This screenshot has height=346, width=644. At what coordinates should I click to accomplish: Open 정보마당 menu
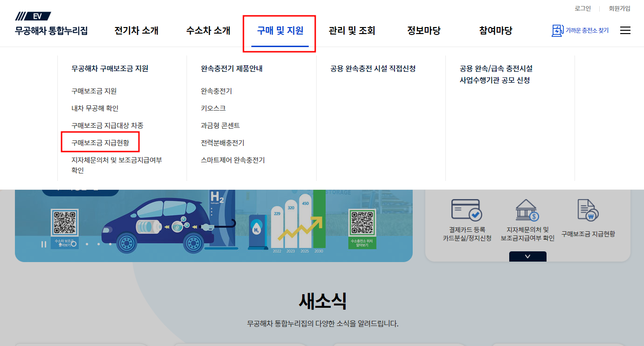[424, 31]
